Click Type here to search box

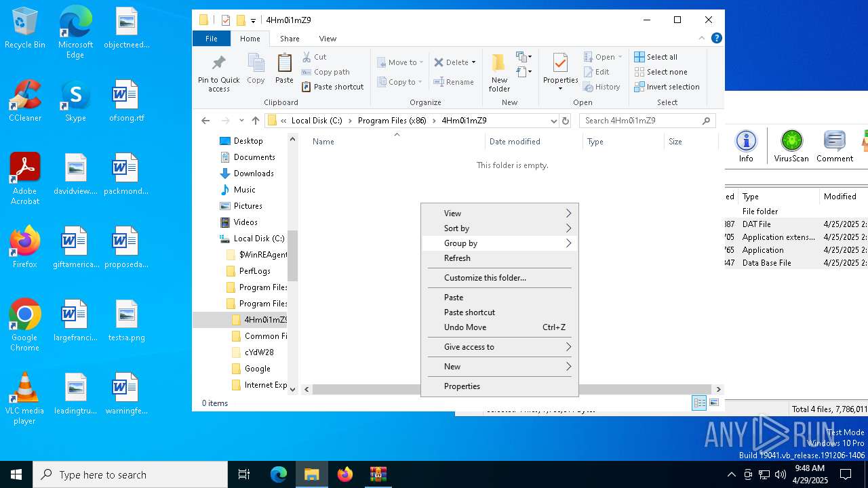point(130,474)
